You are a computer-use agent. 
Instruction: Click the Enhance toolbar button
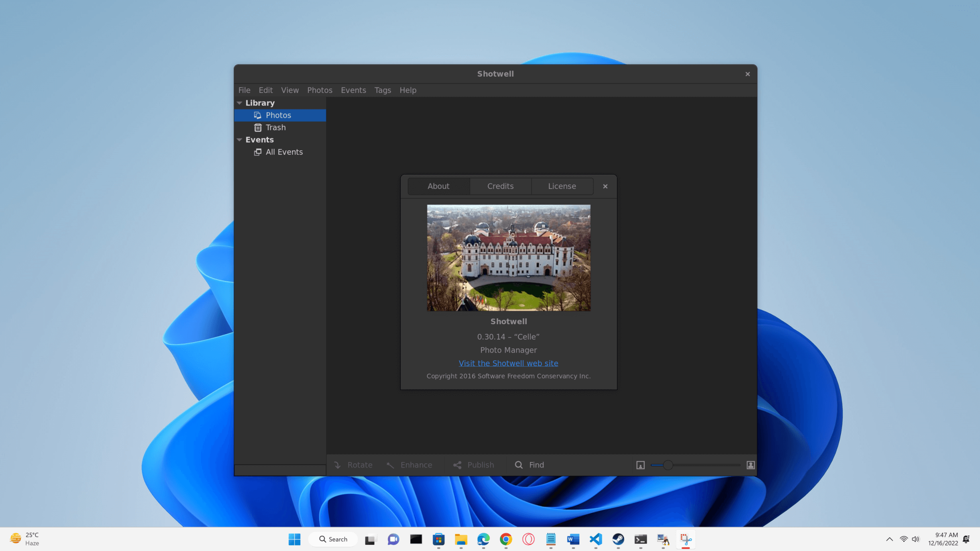409,465
